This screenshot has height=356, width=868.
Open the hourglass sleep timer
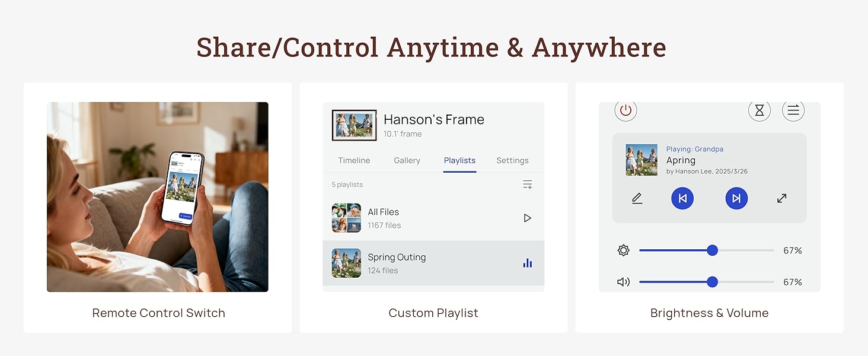coord(759,110)
